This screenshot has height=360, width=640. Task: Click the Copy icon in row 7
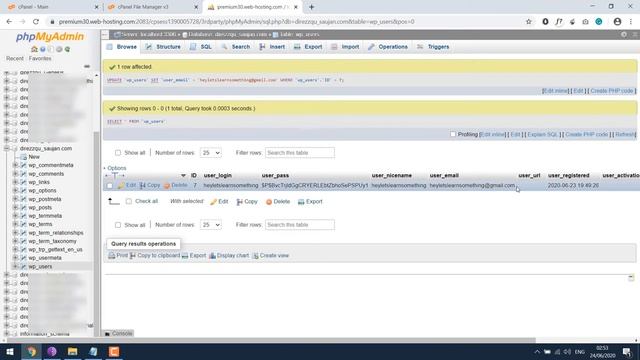pos(142,185)
